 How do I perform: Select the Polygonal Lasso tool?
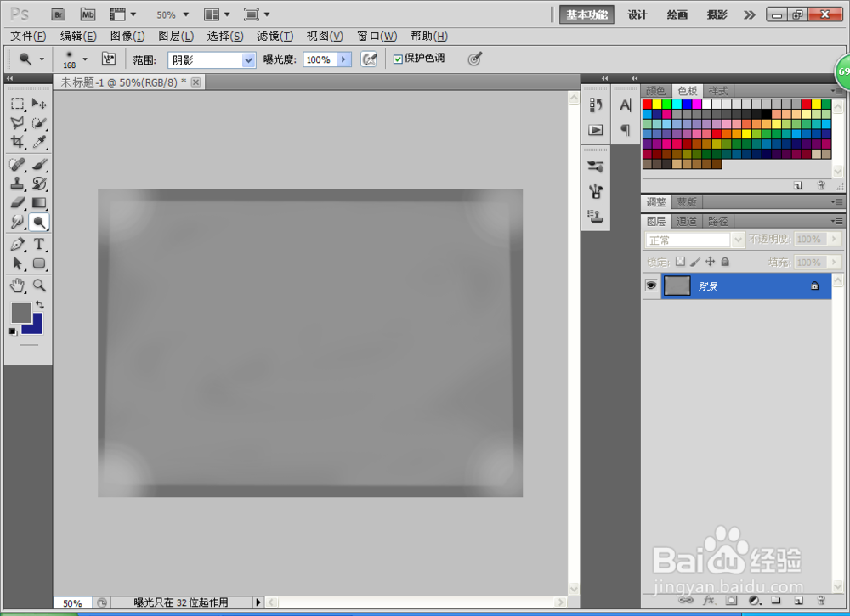tap(17, 122)
